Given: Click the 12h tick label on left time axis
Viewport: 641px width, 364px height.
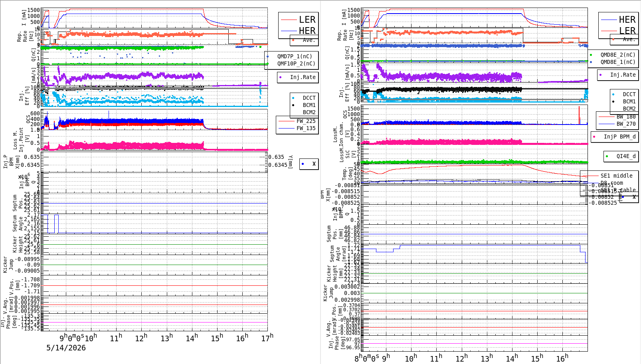Looking at the screenshot, I should click(x=141, y=338).
